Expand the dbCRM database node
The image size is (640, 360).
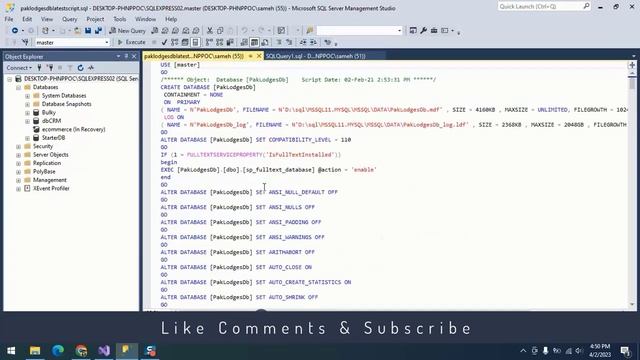click(27, 121)
